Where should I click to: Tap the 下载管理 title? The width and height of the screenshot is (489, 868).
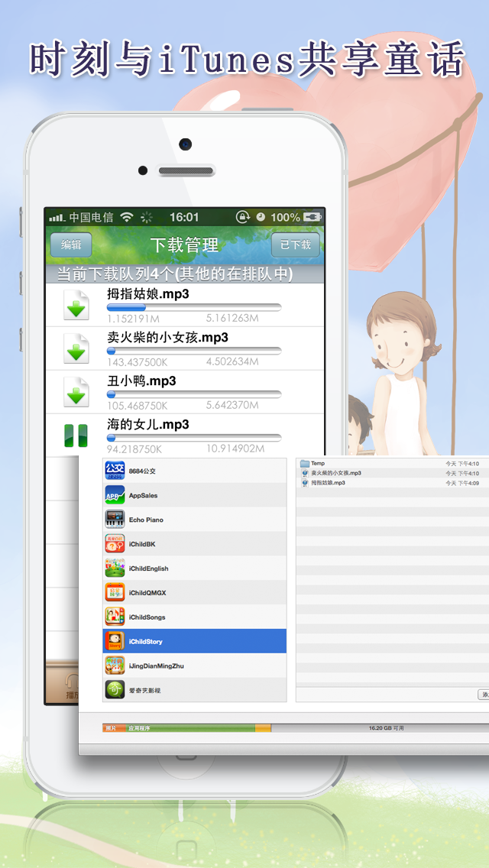(x=184, y=245)
